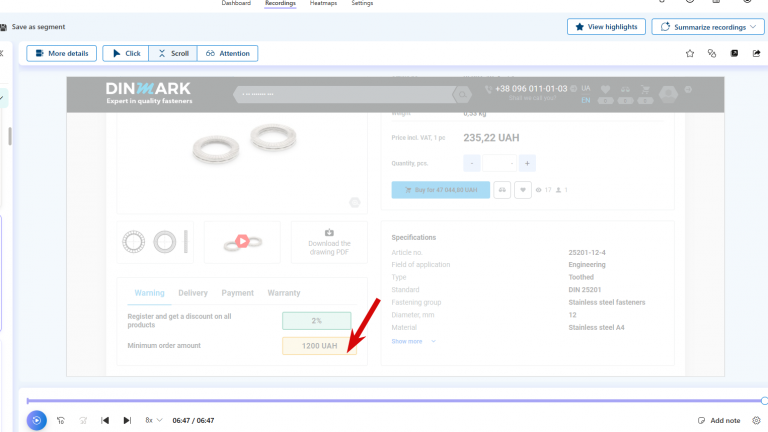Click the skip forward seconds icon
The width and height of the screenshot is (768, 432).
(83, 420)
